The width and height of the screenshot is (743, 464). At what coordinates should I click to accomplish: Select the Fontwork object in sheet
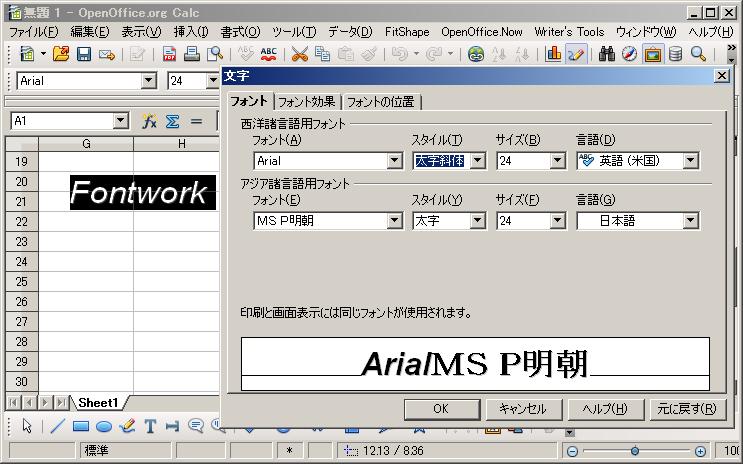click(x=143, y=192)
